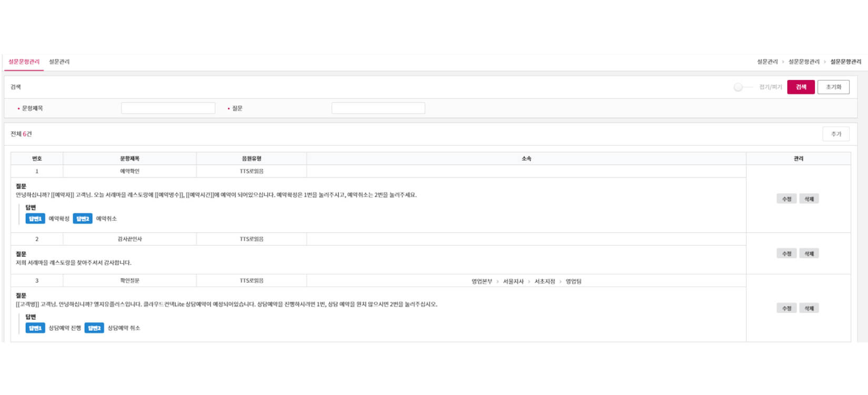Image resolution: width=868 pixels, height=395 pixels.
Task: Edit the 감사끝인사 question with 수정
Action: coord(786,254)
